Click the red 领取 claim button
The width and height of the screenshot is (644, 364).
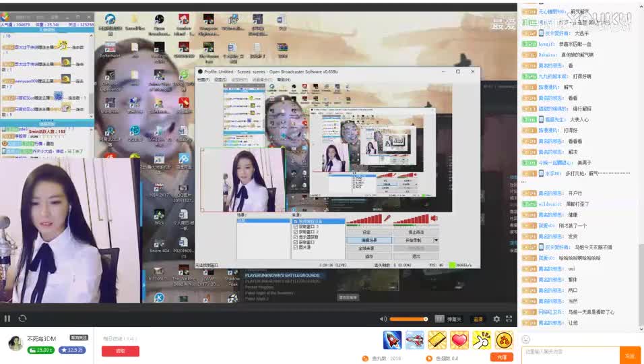pos(121,351)
